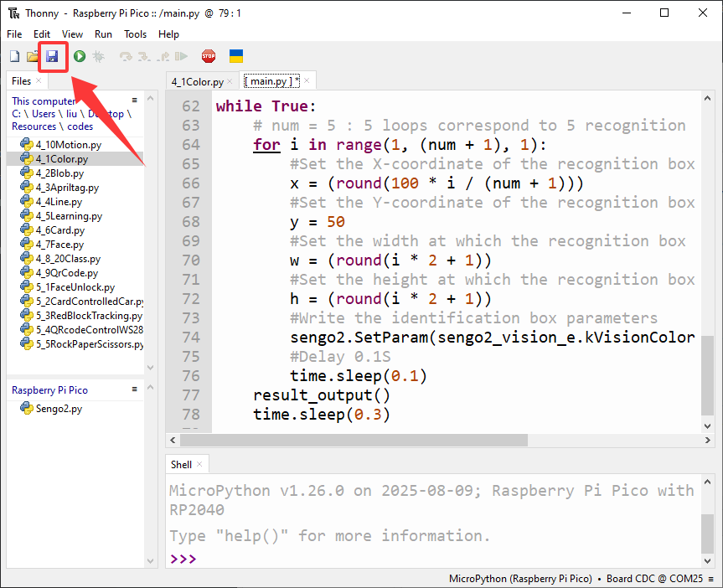
Task: Open This computer panel options menu
Action: point(135,100)
